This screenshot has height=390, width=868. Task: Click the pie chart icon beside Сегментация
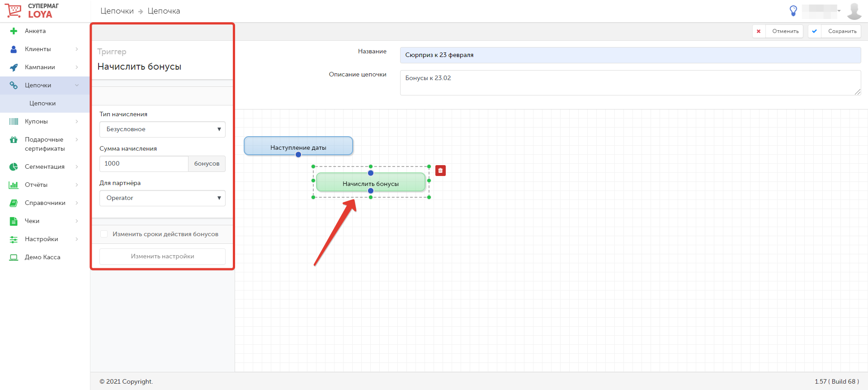[14, 167]
